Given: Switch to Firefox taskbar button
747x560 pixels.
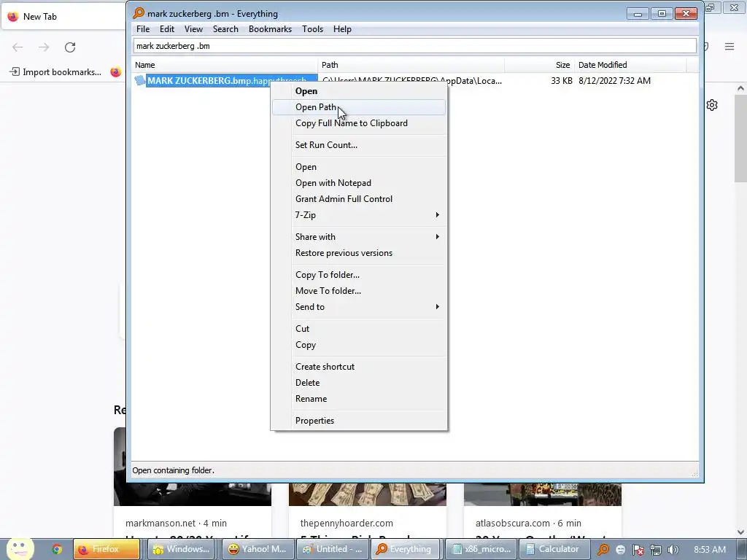Looking at the screenshot, I should pyautogui.click(x=107, y=550).
